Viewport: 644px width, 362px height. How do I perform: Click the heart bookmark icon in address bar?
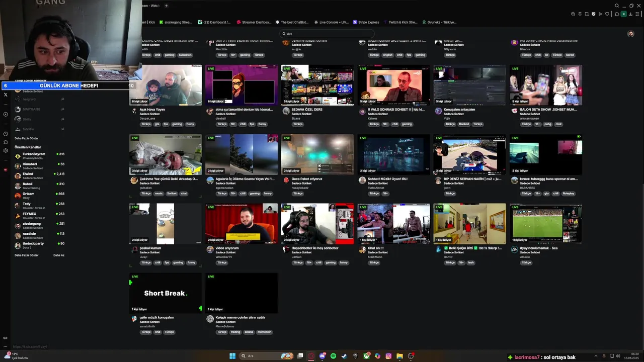pos(607,14)
